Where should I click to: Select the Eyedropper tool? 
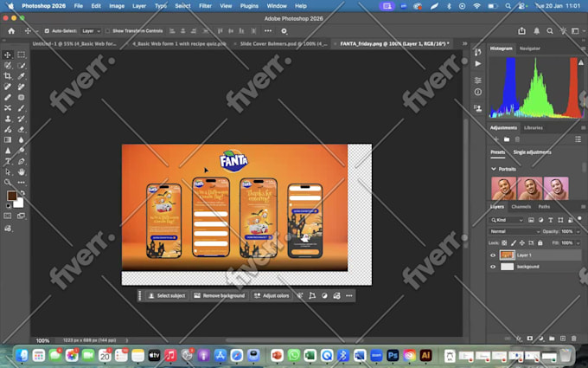coord(21,76)
